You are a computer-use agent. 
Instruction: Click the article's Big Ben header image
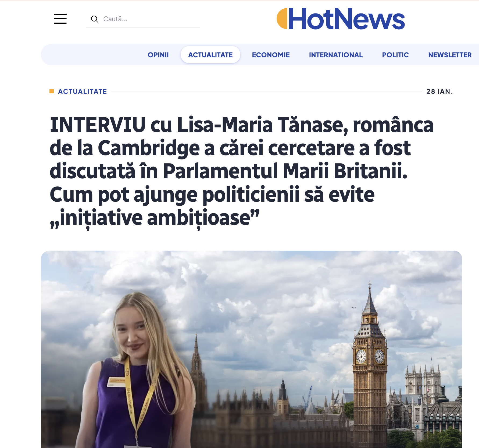(x=252, y=349)
